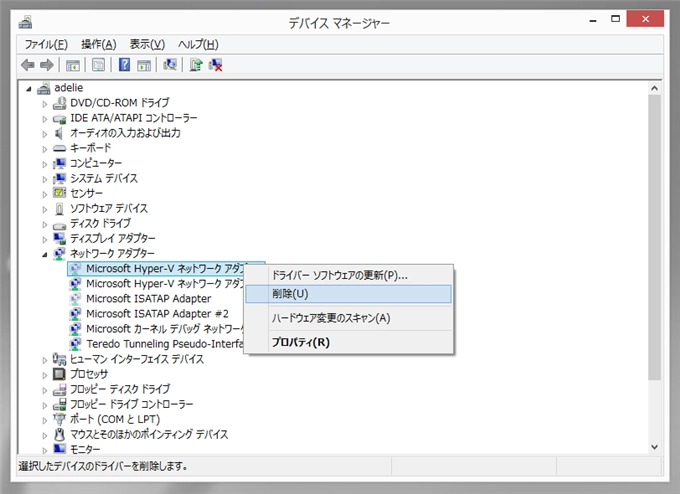Choose 削除(U) in context menu
Viewport: 680px width, 494px height.
coord(349,294)
